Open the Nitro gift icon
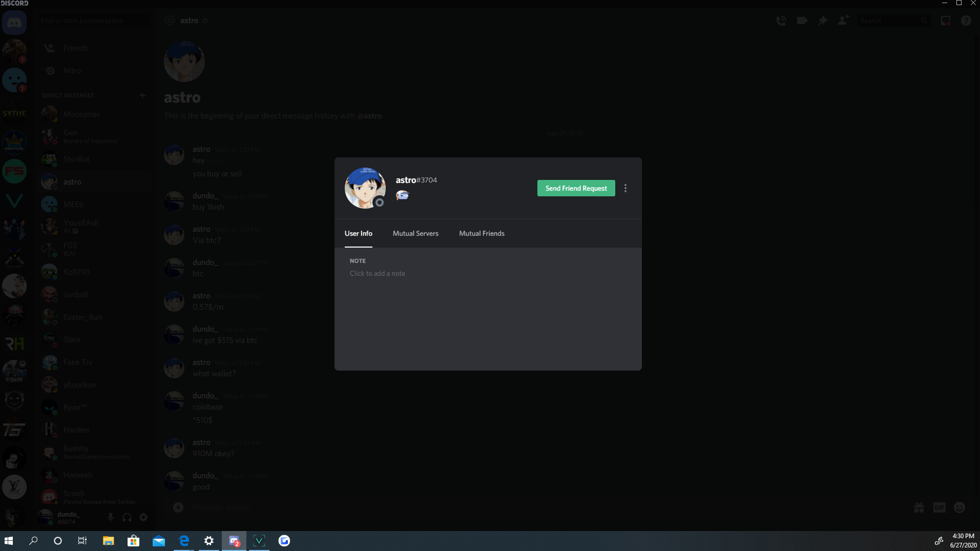The width and height of the screenshot is (980, 551). tap(919, 507)
